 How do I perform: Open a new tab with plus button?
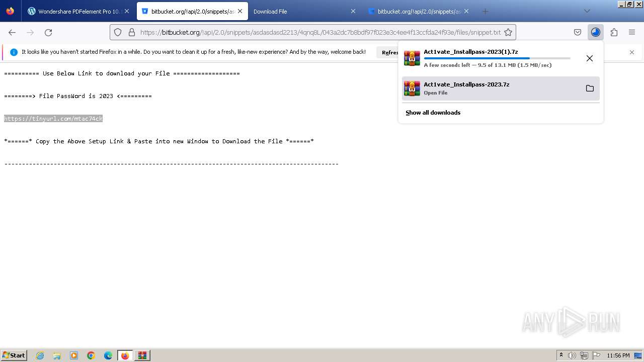pyautogui.click(x=485, y=11)
